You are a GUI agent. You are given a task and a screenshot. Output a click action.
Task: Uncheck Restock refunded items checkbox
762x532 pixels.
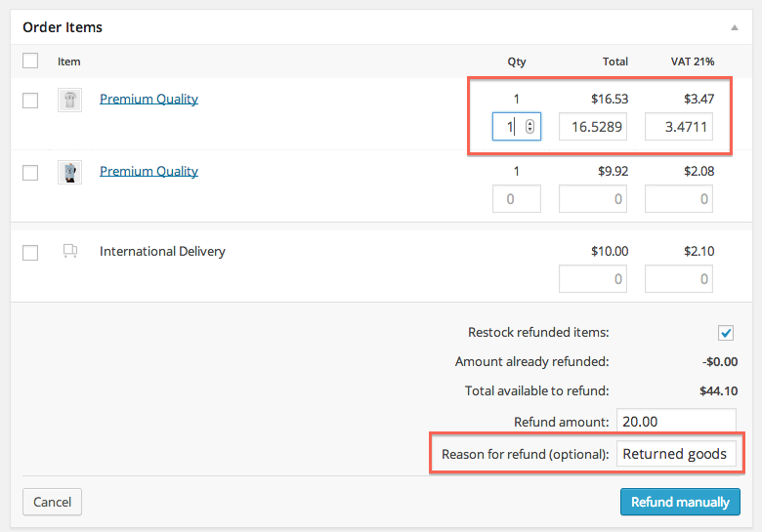(x=726, y=333)
